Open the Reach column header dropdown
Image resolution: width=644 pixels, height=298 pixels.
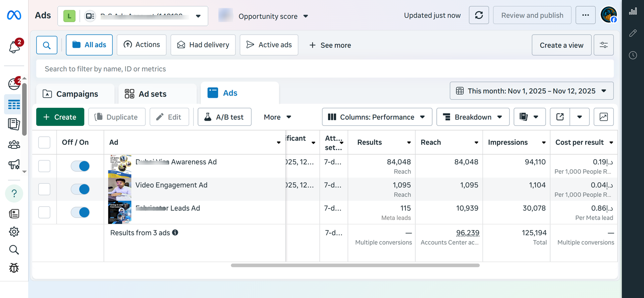tap(476, 142)
